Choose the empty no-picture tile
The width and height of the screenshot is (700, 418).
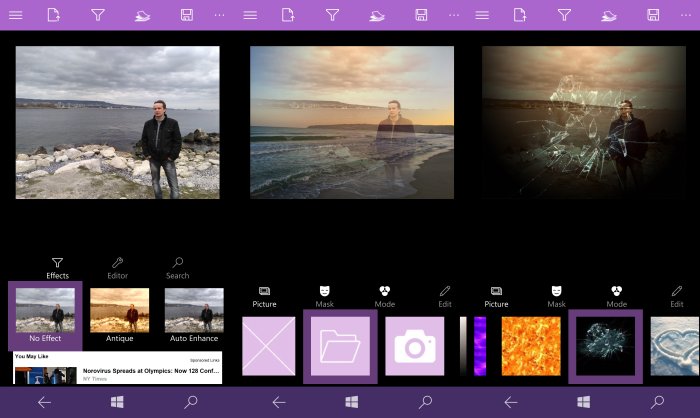click(269, 346)
